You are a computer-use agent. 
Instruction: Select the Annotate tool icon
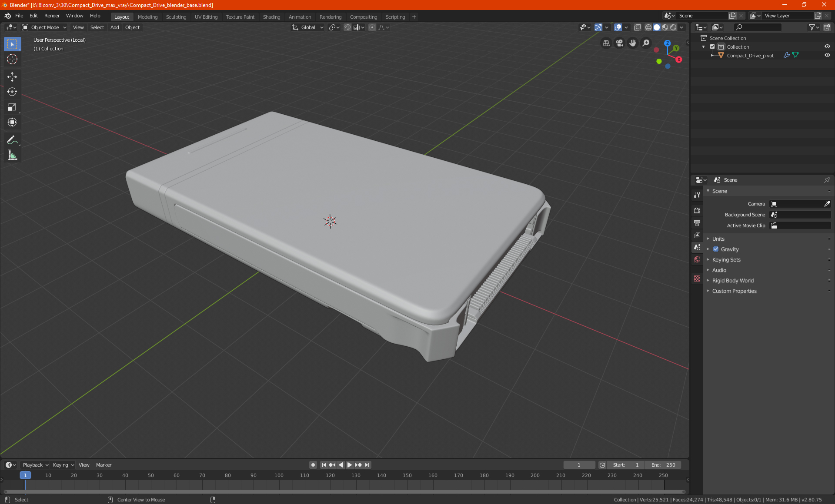[12, 139]
